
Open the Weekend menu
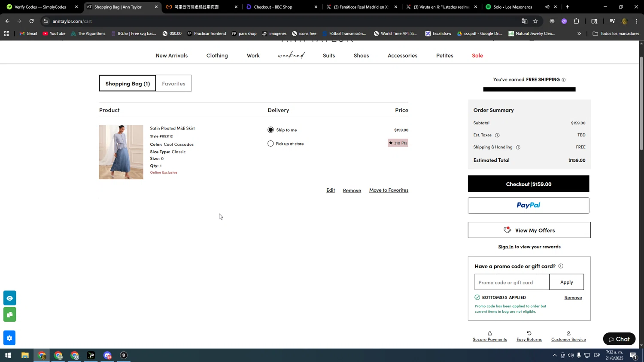tap(292, 55)
